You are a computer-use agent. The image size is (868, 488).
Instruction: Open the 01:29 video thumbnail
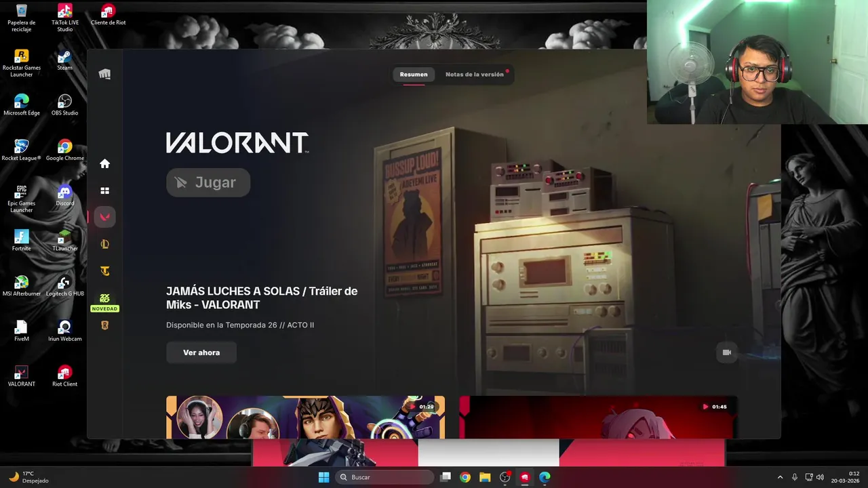coord(305,417)
